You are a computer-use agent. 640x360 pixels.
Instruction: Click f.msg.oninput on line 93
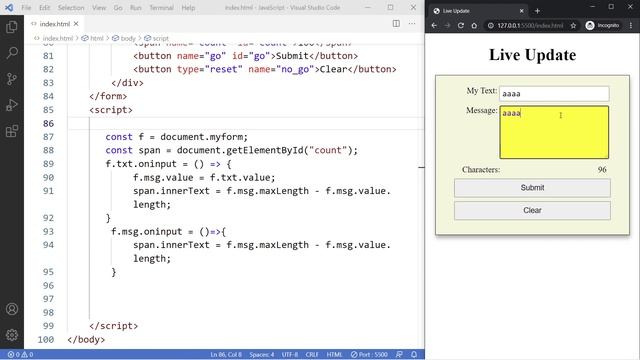point(147,232)
